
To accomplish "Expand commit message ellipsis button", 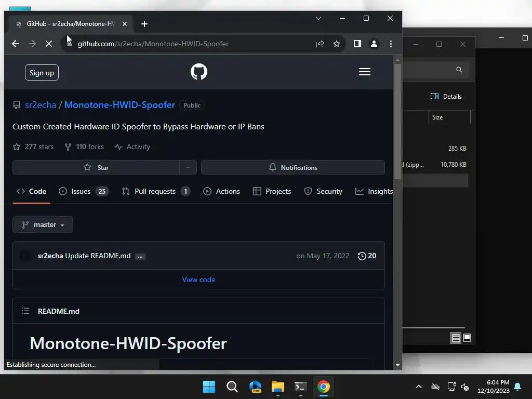I will point(140,257).
